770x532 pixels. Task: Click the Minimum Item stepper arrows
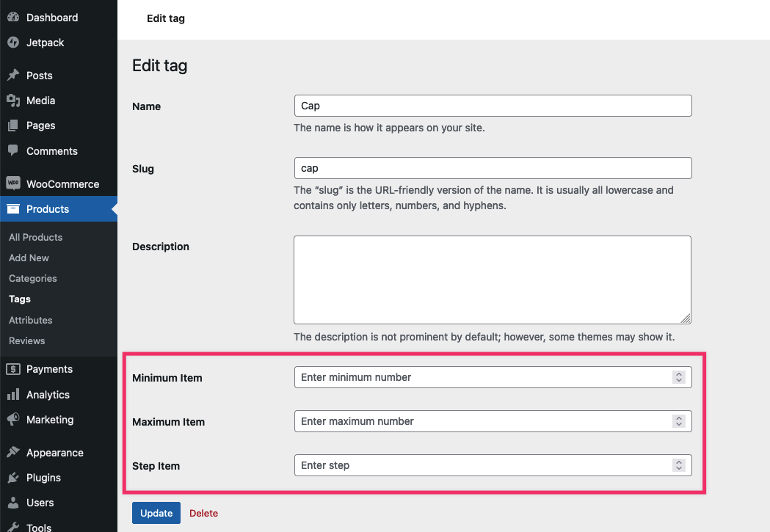679,377
